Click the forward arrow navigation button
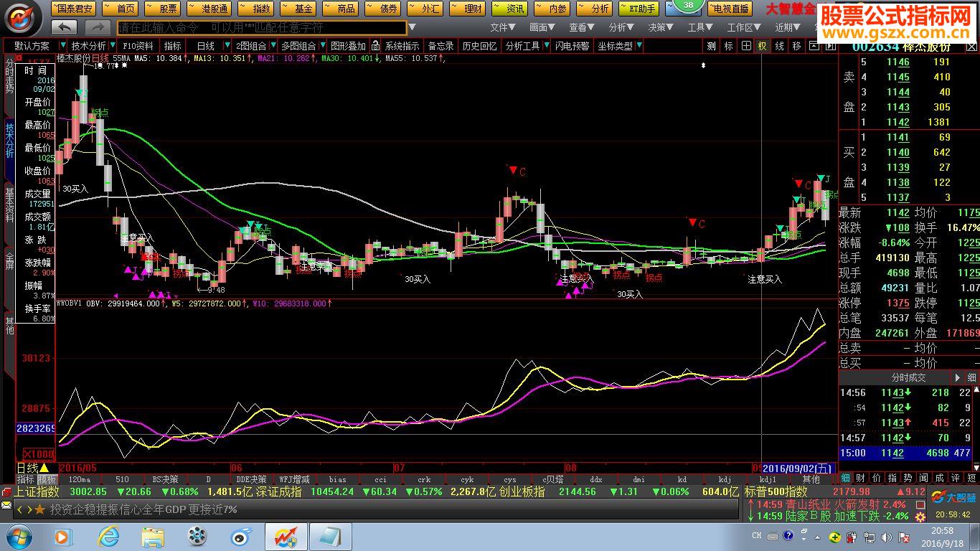Image resolution: width=980 pixels, height=551 pixels. [98, 27]
